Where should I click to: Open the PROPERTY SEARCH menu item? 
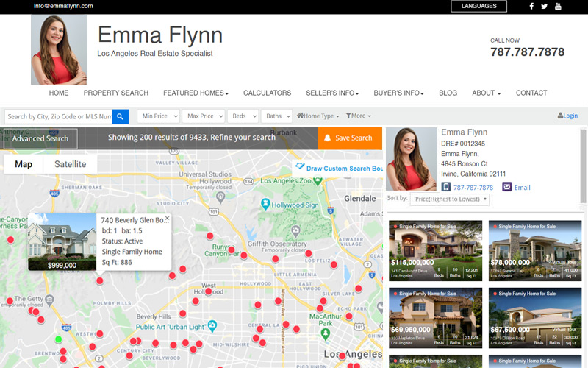point(115,93)
